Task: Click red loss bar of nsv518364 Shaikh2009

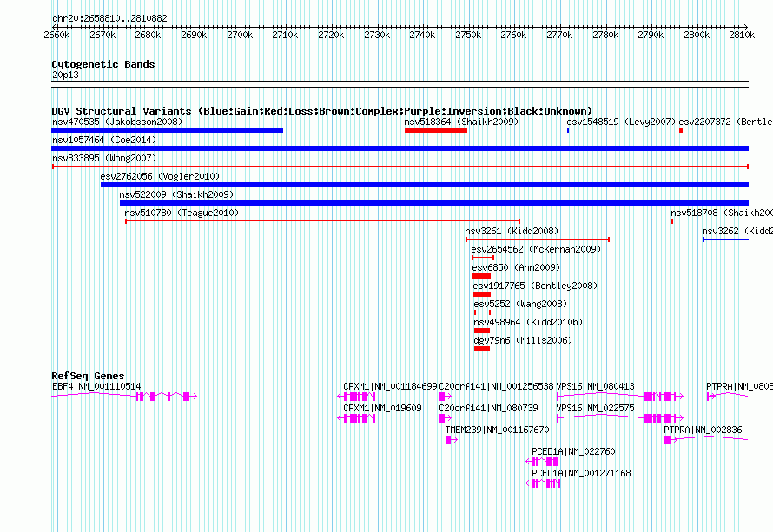Action: (x=436, y=130)
